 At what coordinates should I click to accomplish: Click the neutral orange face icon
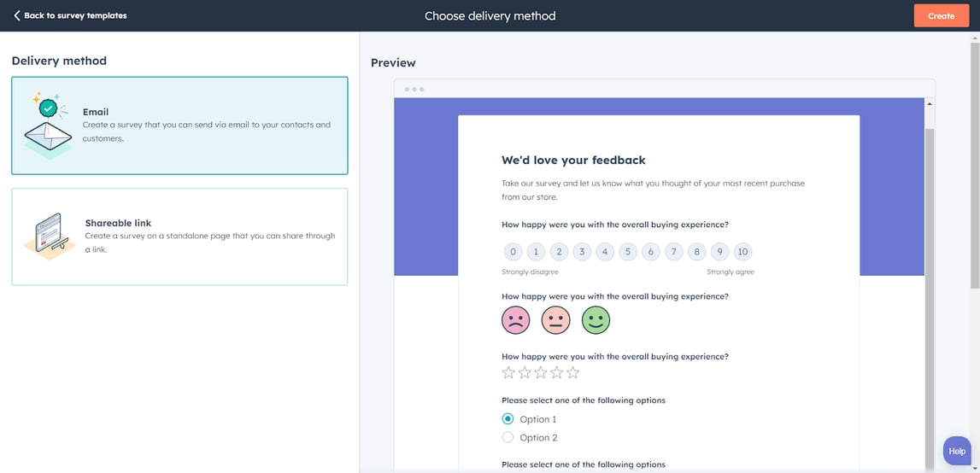(555, 320)
